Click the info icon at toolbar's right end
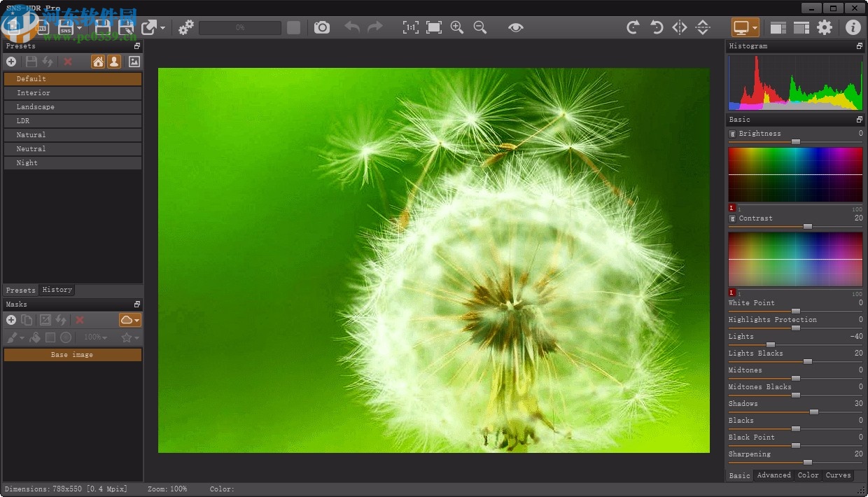This screenshot has height=497, width=868. (x=853, y=27)
